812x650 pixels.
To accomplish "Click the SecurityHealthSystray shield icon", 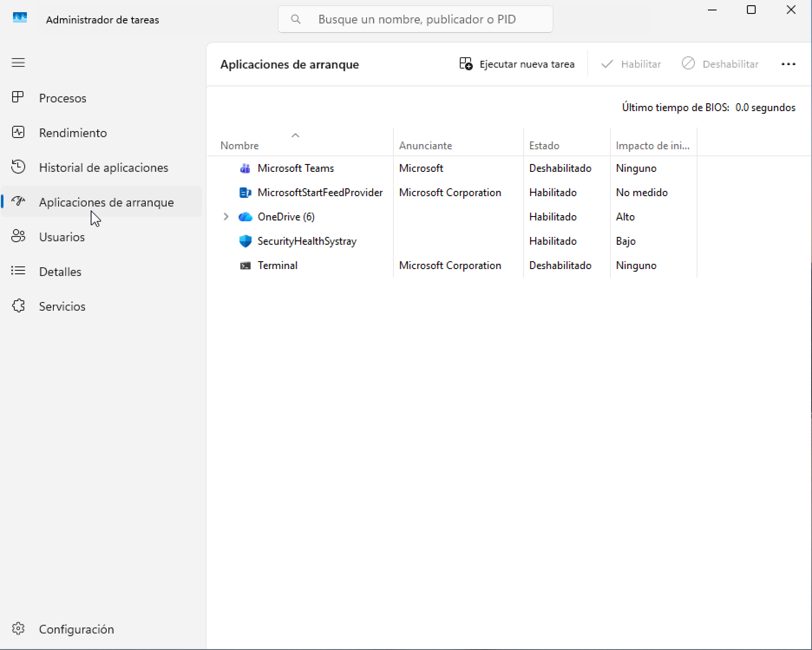I will pos(246,241).
